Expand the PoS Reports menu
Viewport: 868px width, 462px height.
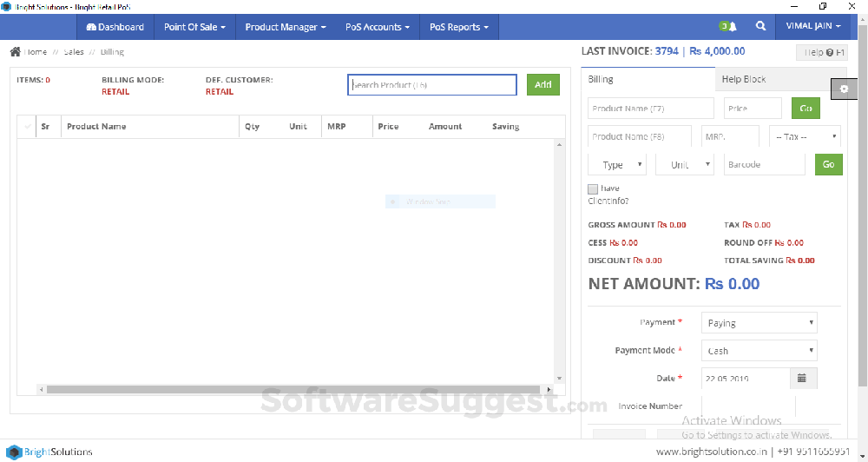(459, 27)
